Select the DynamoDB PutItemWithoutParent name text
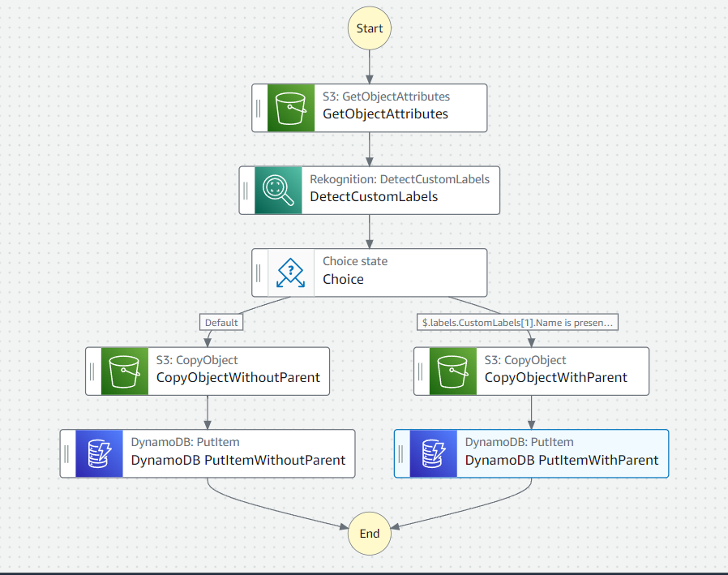Image resolution: width=728 pixels, height=575 pixels. tap(238, 460)
